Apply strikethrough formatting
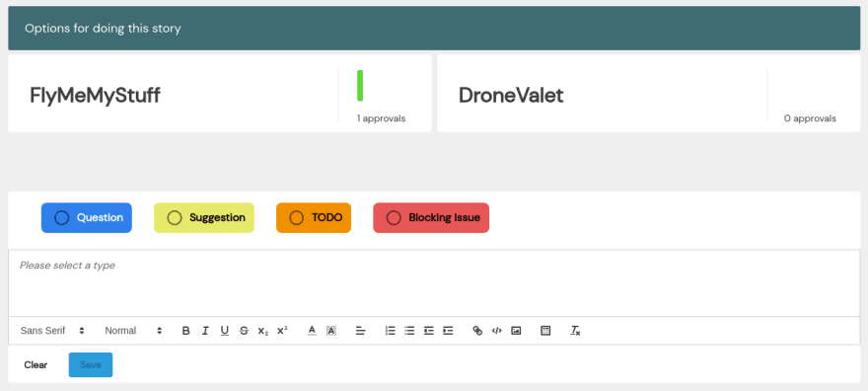This screenshot has height=391, width=868. (244, 331)
